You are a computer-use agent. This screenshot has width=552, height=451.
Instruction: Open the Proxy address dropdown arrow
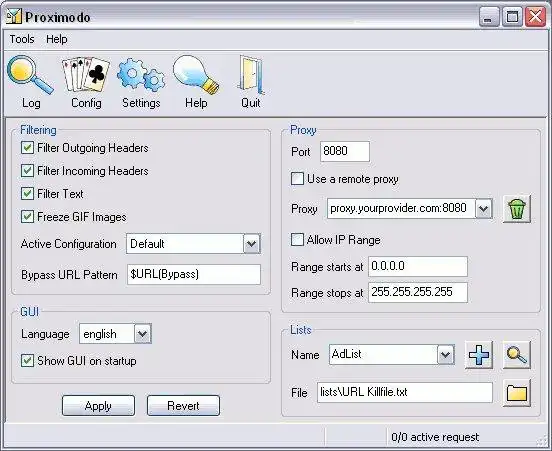point(484,208)
